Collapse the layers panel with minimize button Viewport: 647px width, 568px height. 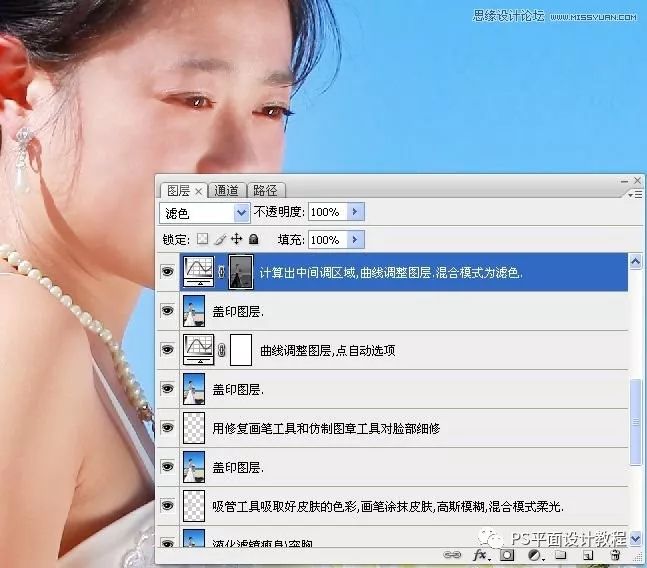[624, 181]
